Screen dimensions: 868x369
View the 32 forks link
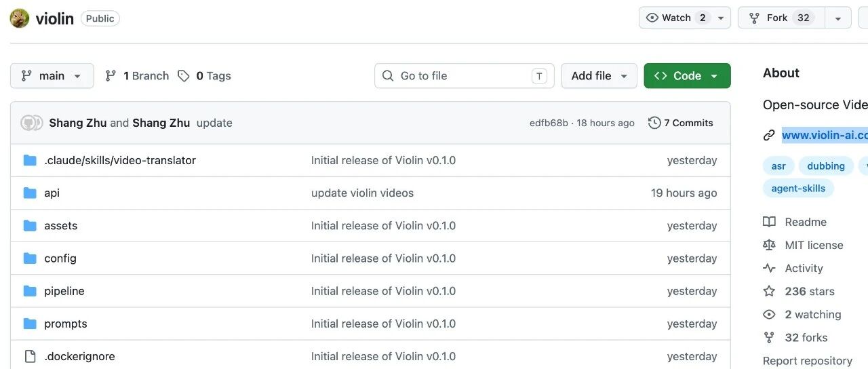coord(806,337)
